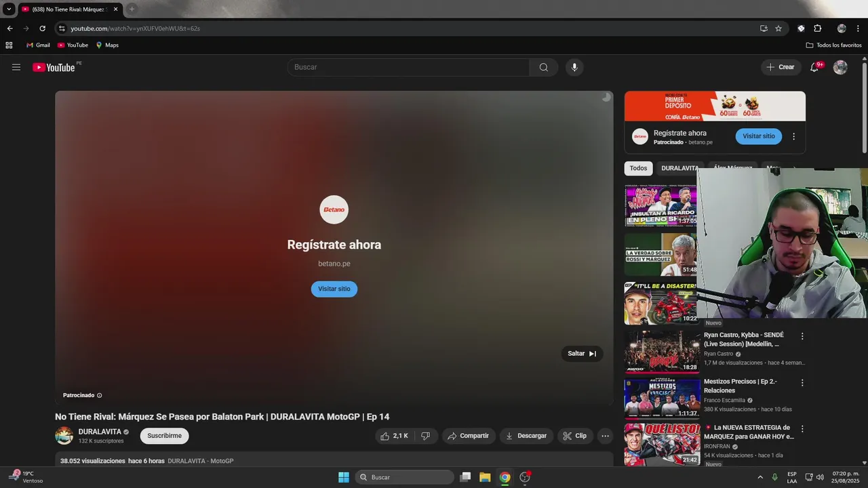This screenshot has height=488, width=868.
Task: Start voice search with the microphone icon
Action: tap(574, 67)
